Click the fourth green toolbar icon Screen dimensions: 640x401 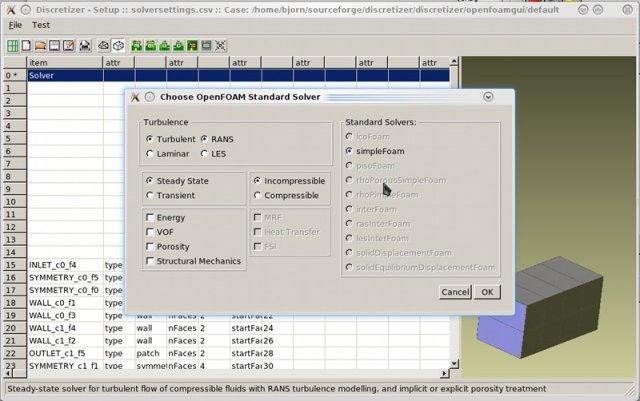[178, 46]
